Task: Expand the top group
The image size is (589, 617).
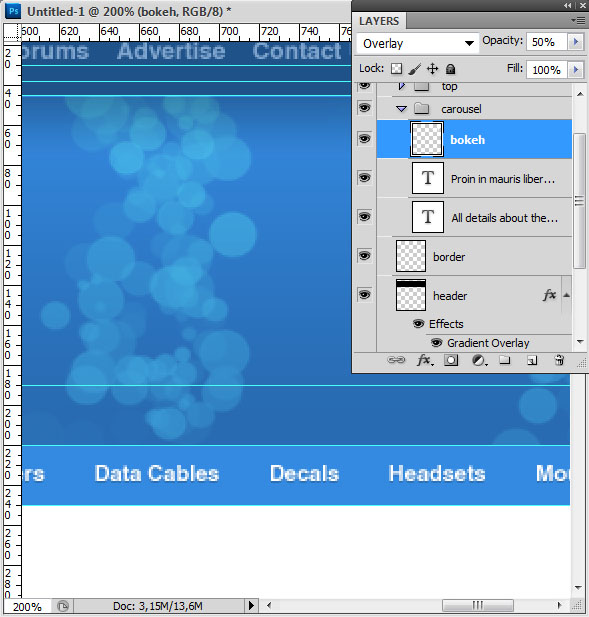Action: coord(401,86)
